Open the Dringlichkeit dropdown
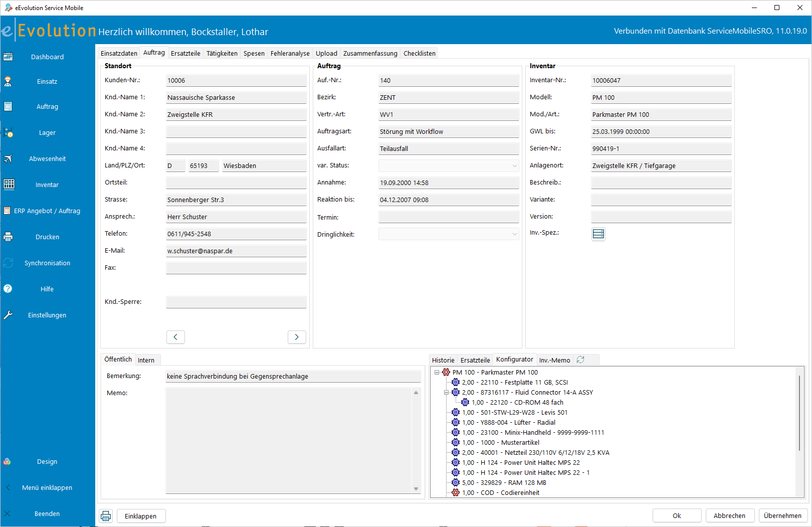The image size is (812, 527). coord(515,234)
